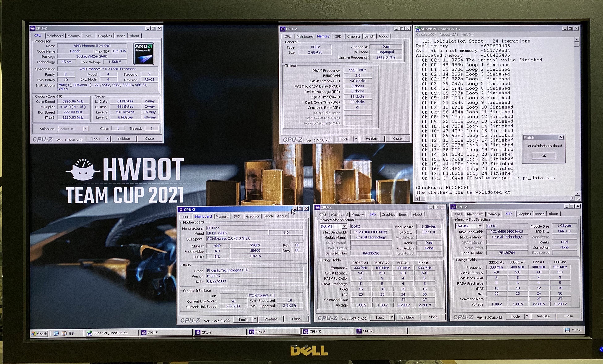Viewport: 603px width, 364px height.
Task: Click Validate in the DFI Mainboard window
Action: [x=271, y=319]
